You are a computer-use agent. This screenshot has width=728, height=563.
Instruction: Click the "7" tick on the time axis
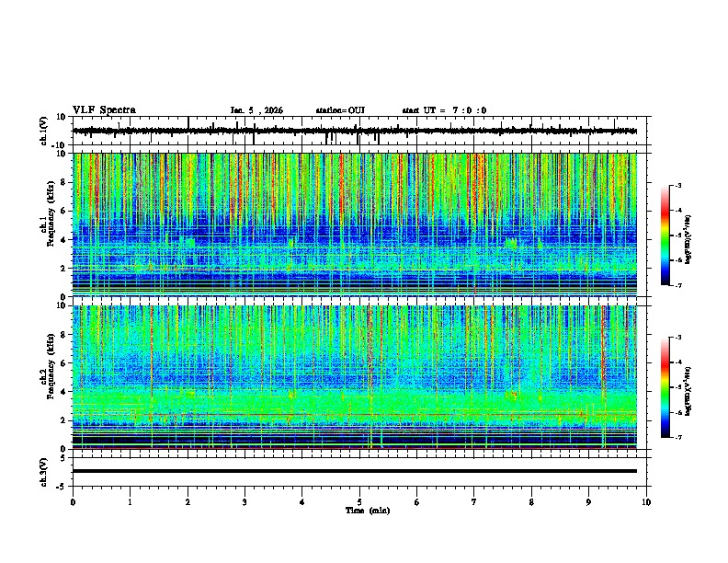(x=474, y=502)
